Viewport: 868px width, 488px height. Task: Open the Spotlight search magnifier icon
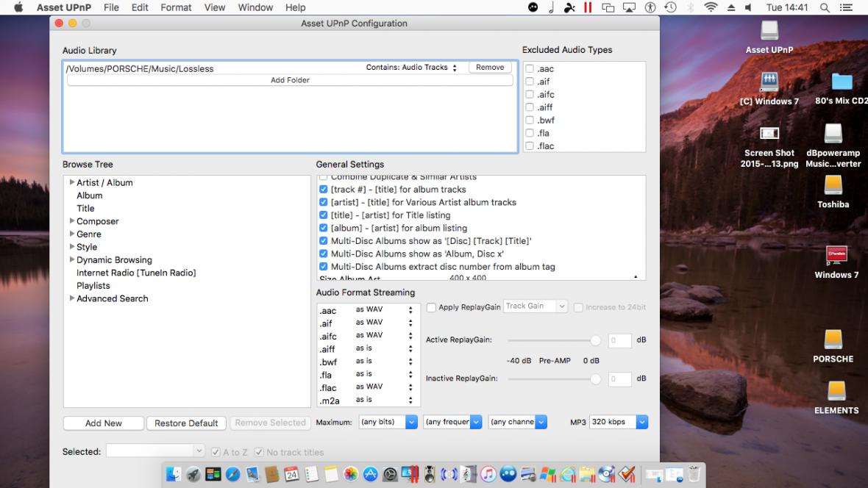[825, 7]
